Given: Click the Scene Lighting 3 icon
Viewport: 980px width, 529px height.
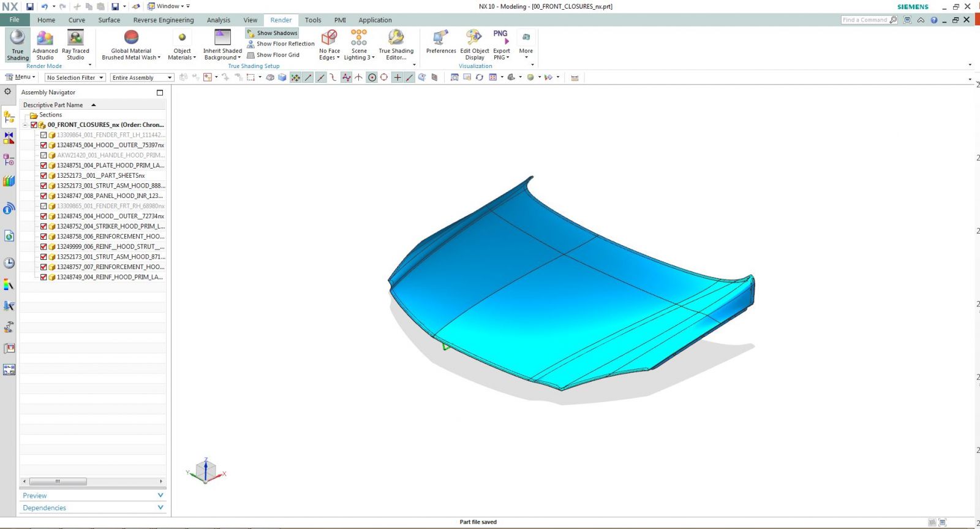Looking at the screenshot, I should click(x=359, y=39).
